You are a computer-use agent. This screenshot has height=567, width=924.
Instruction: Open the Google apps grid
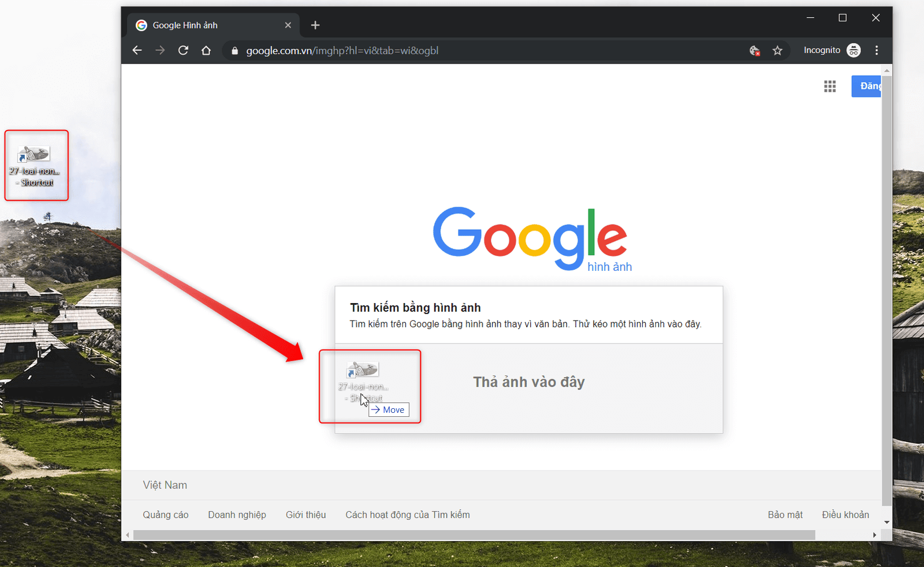(830, 86)
